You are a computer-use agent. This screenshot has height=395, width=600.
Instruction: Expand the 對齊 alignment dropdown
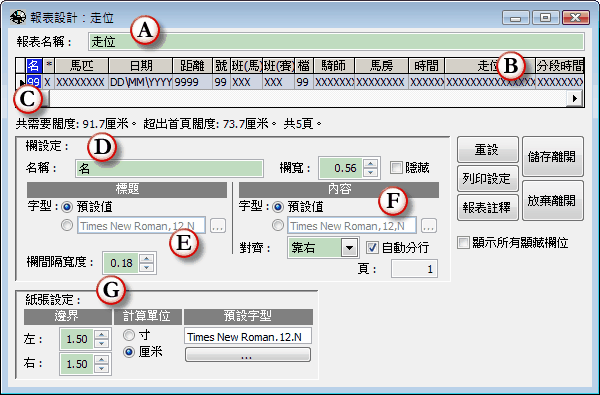point(349,248)
